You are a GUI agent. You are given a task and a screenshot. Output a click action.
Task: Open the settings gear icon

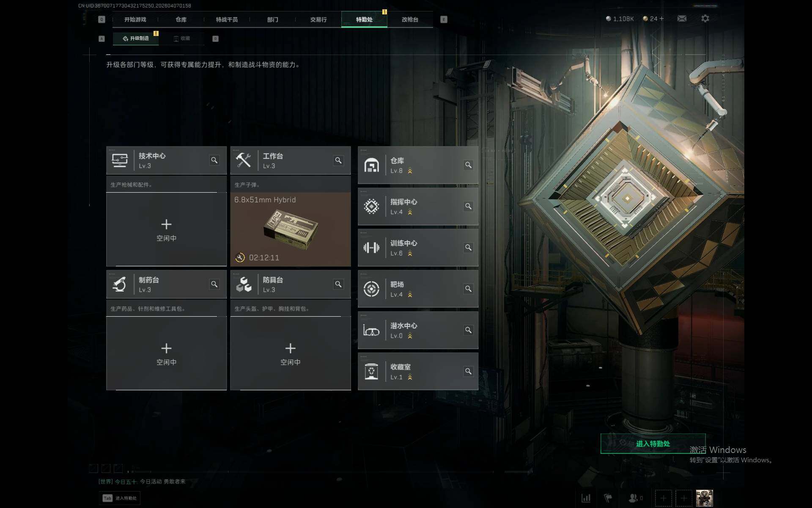point(705,19)
